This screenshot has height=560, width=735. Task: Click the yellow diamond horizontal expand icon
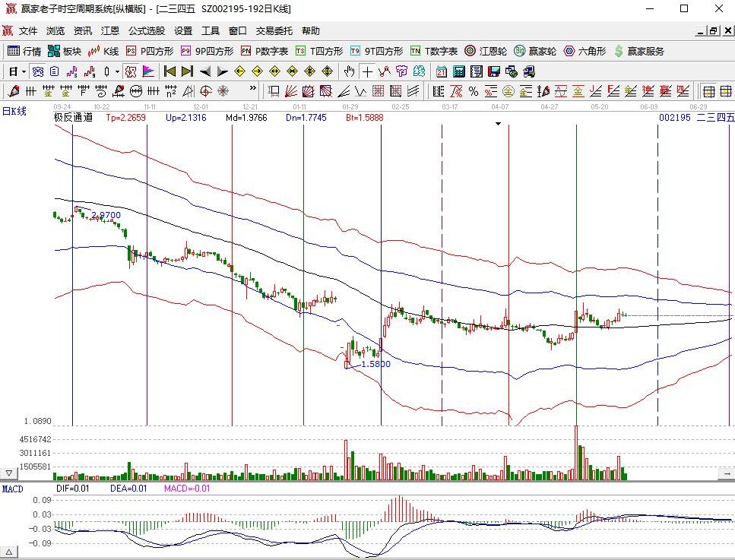tap(274, 71)
